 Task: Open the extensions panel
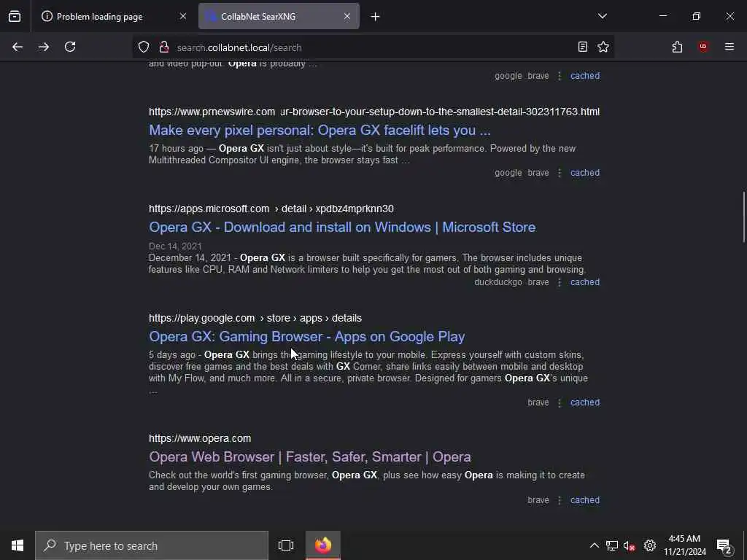click(678, 47)
